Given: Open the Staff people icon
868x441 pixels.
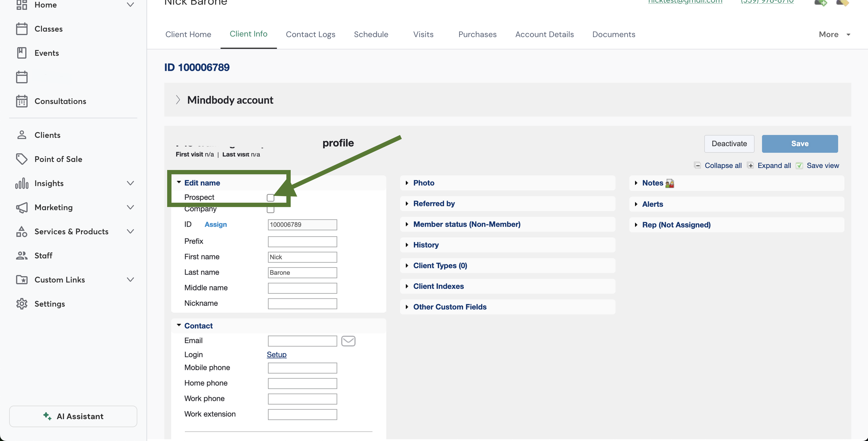Looking at the screenshot, I should [22, 256].
